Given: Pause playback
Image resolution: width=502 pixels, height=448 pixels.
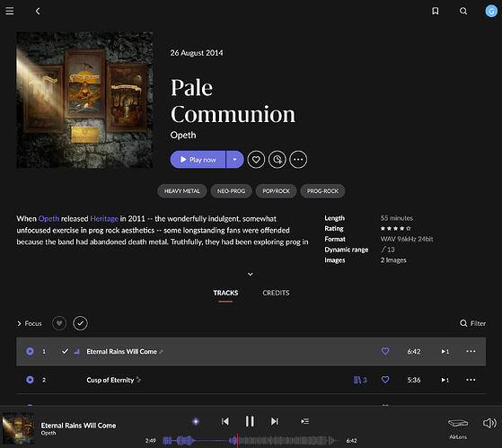Looking at the screenshot, I should [x=250, y=421].
